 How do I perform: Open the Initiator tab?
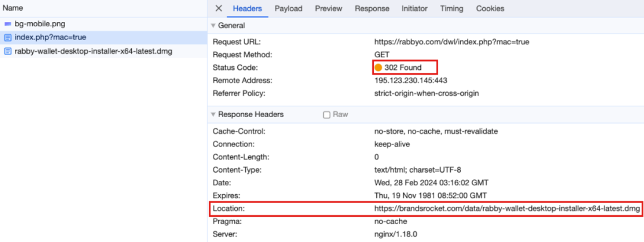(414, 8)
